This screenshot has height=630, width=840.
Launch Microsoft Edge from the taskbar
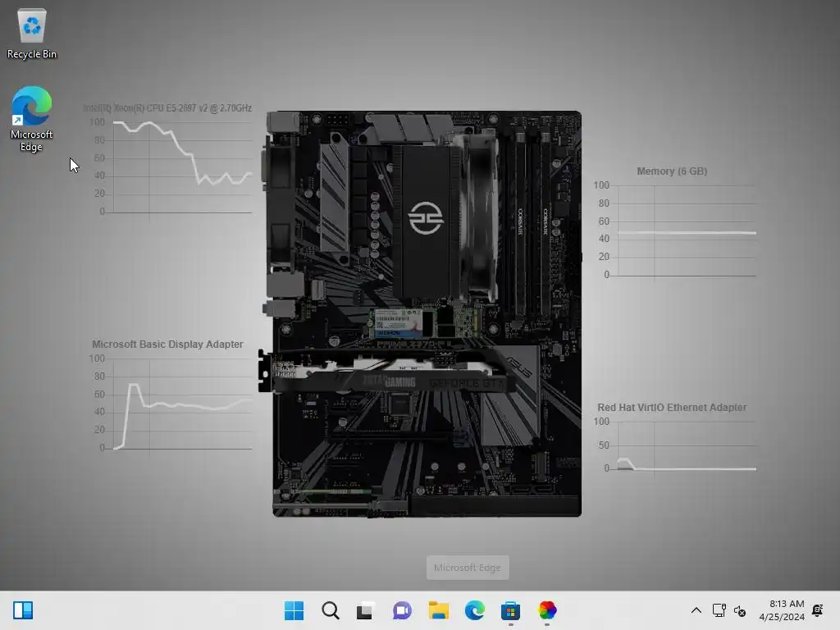(x=475, y=610)
